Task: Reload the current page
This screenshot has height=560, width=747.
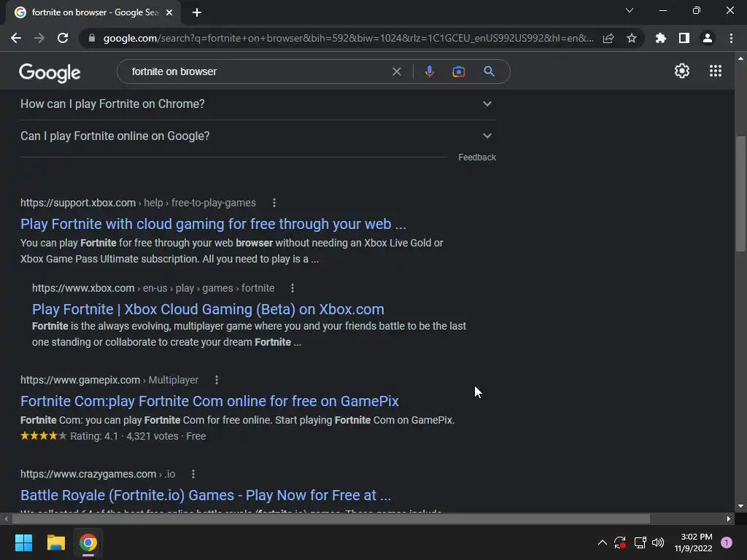Action: [63, 38]
